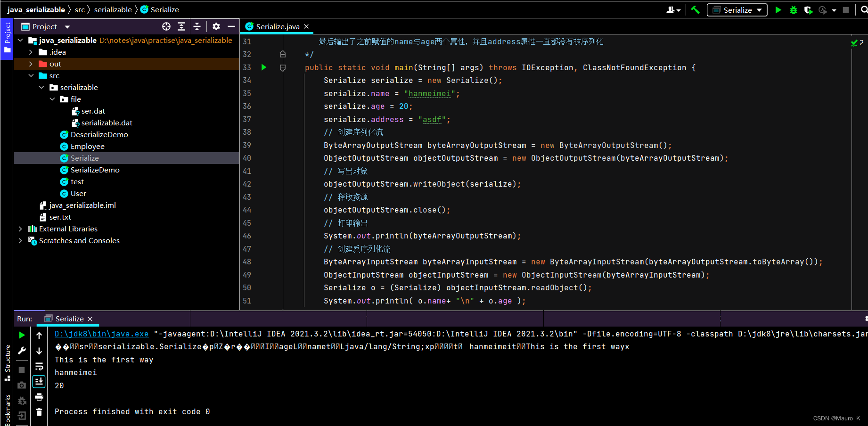Click the exit icon in Run panel sidebar
This screenshot has width=868, height=426.
[x=22, y=416]
